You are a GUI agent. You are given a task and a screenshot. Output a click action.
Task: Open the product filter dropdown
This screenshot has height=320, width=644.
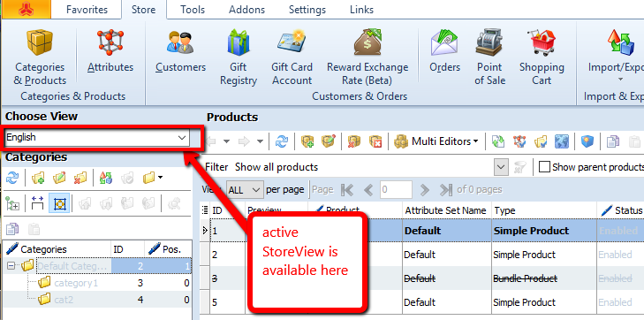coord(500,167)
